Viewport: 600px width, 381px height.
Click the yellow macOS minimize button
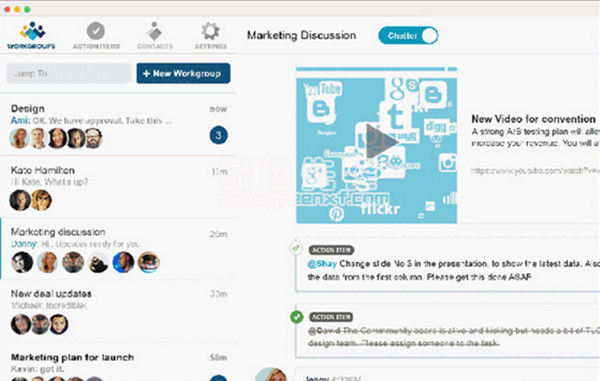pos(17,9)
